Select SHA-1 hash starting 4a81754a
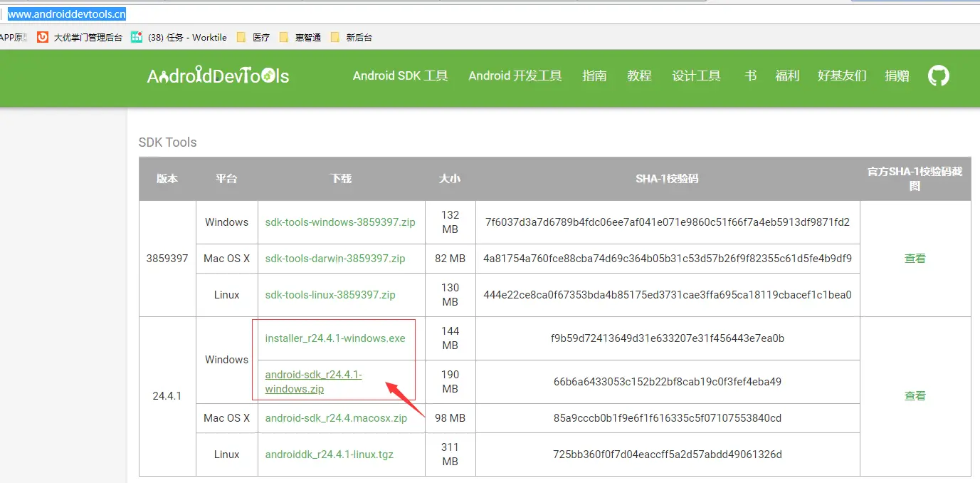The image size is (980, 483). 668,259
